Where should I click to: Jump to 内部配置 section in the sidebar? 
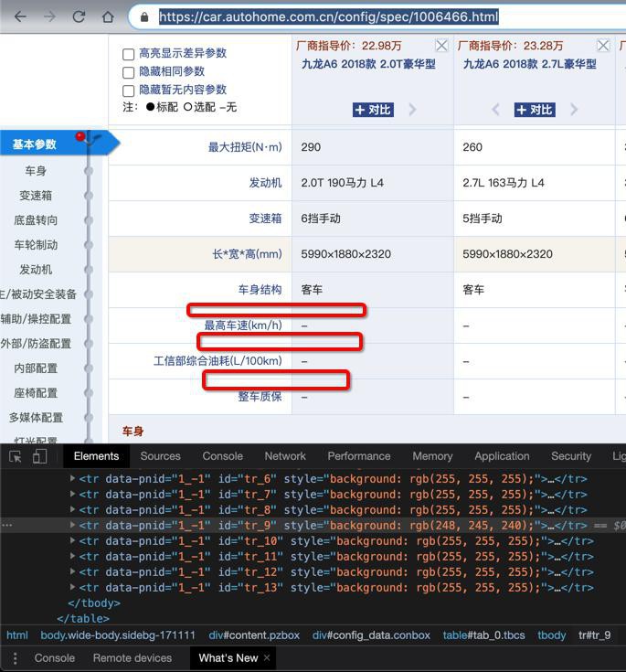(36, 368)
